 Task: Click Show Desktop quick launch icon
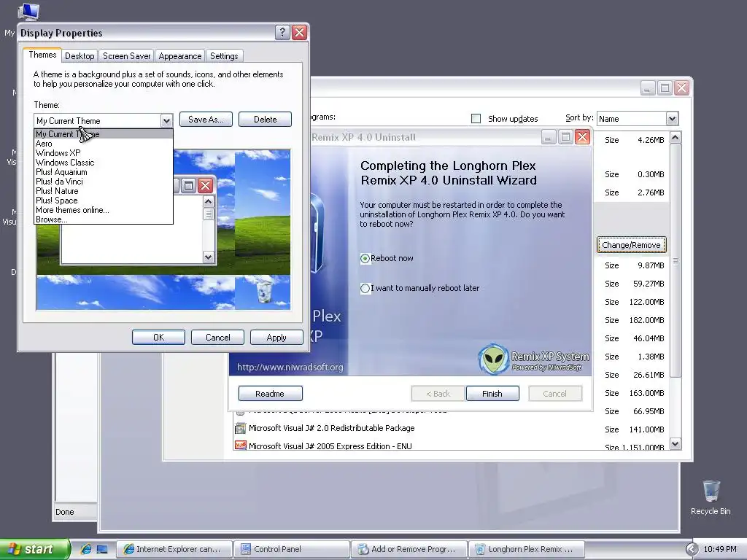coord(102,549)
